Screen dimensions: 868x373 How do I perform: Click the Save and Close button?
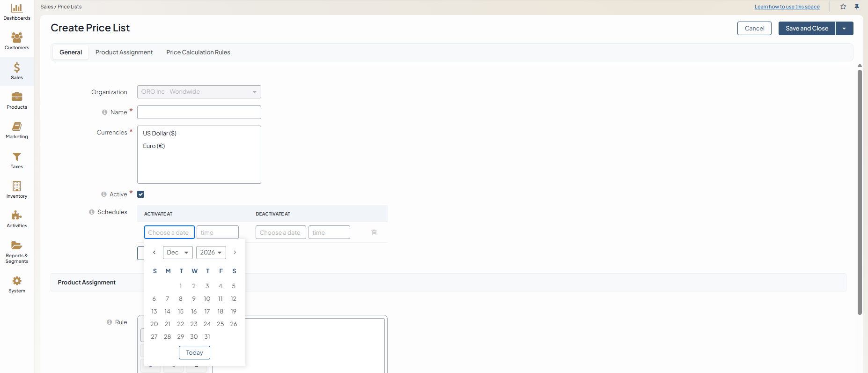[807, 29]
